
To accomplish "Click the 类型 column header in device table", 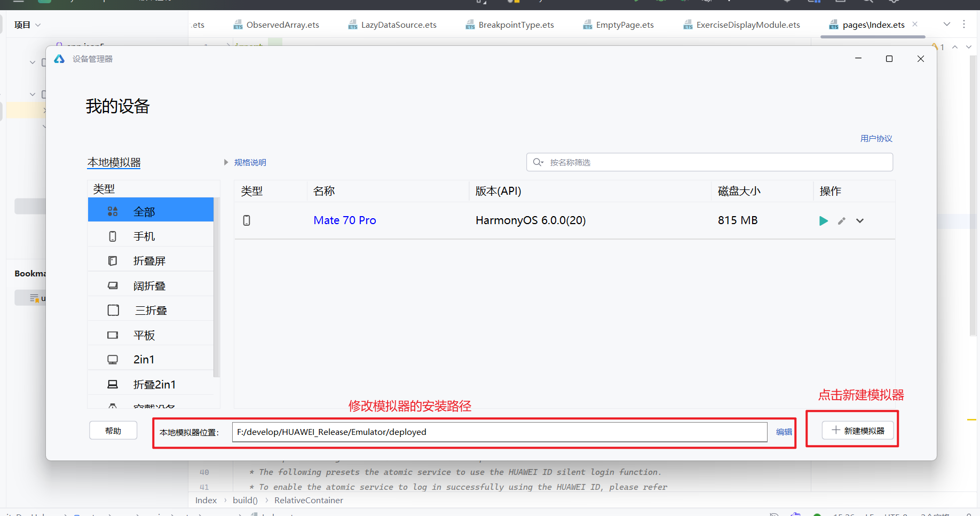I will click(x=252, y=191).
